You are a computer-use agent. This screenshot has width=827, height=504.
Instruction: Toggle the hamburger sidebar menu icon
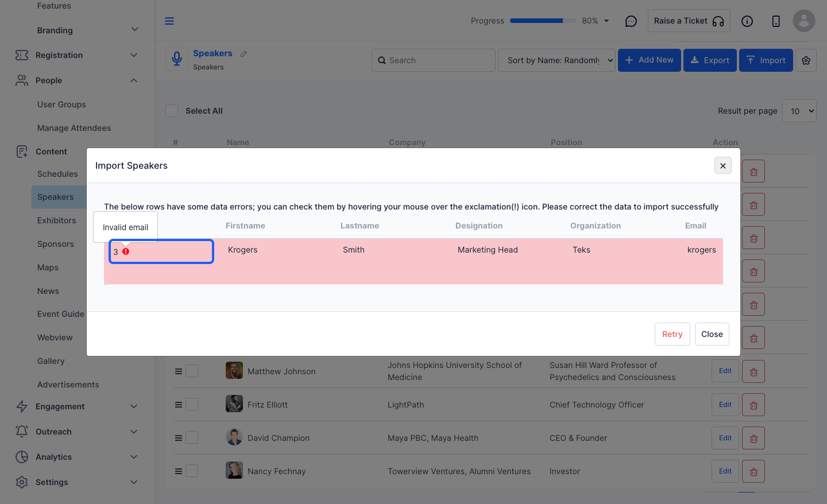(x=169, y=21)
